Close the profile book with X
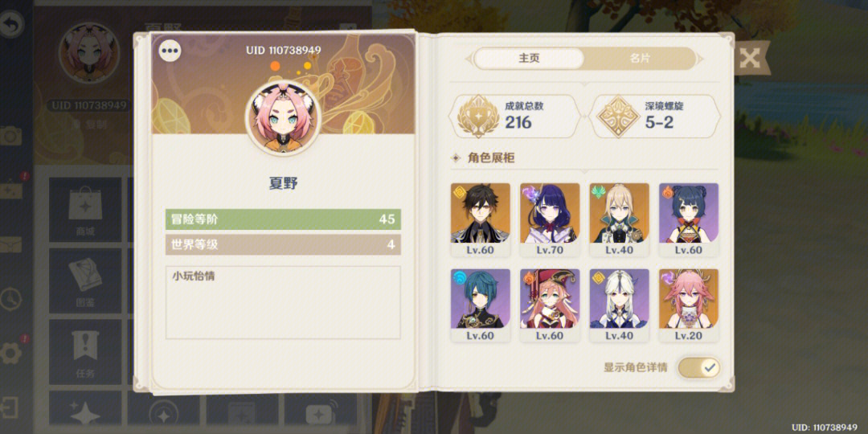 point(751,58)
